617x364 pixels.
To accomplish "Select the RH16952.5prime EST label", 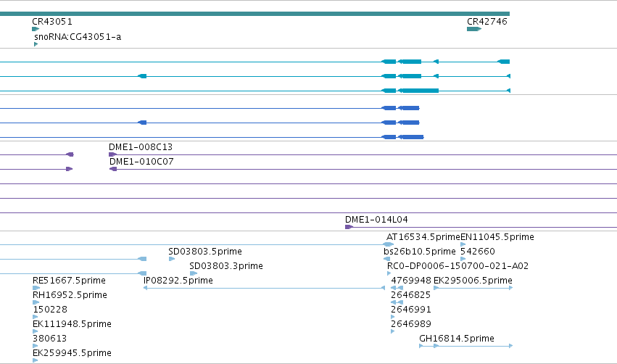I will (70, 295).
